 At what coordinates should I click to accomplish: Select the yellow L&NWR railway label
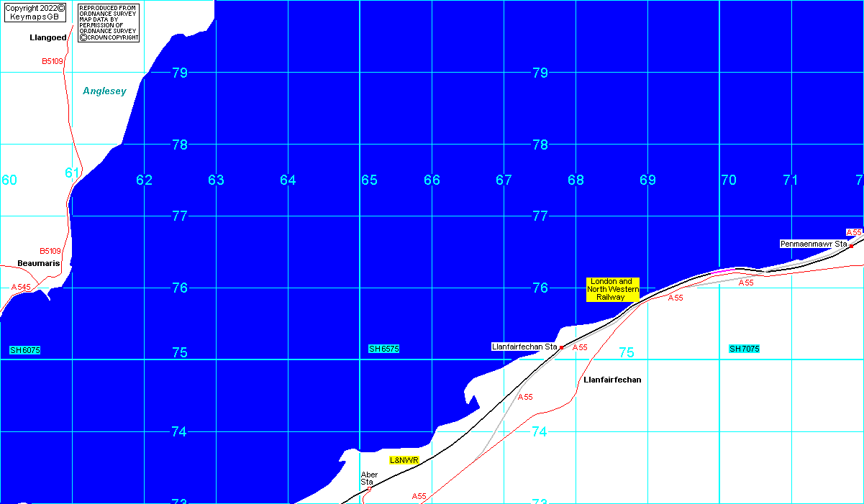[404, 459]
